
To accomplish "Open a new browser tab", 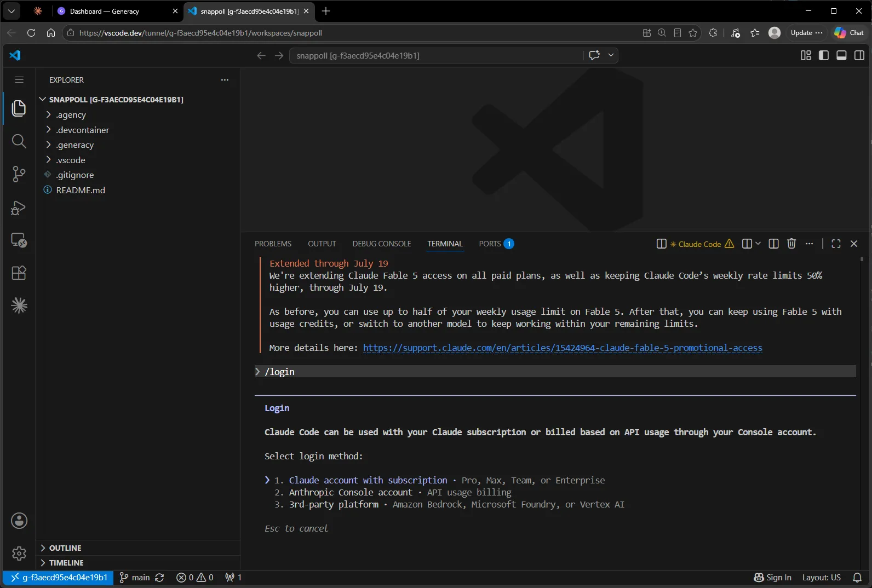I will (326, 11).
